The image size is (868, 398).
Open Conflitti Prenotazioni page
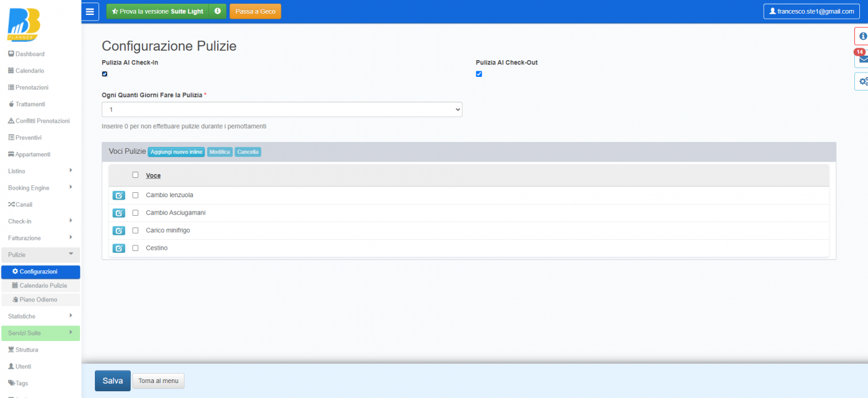(x=40, y=121)
